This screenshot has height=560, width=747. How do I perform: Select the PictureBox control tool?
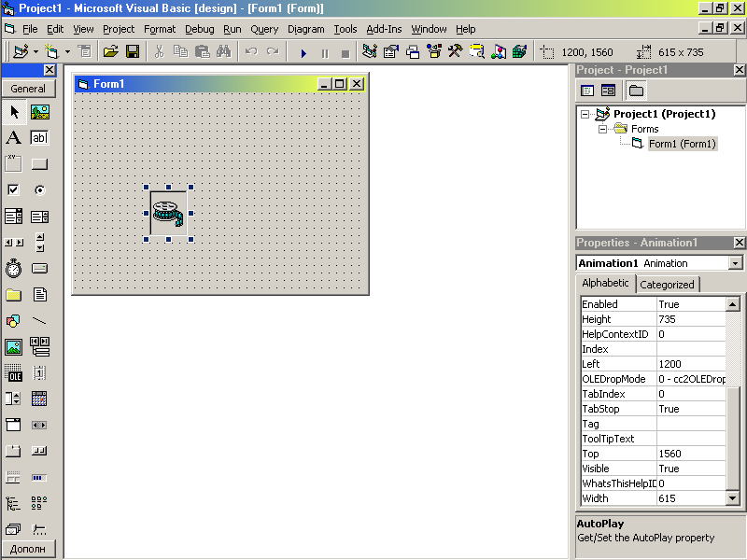click(x=40, y=112)
